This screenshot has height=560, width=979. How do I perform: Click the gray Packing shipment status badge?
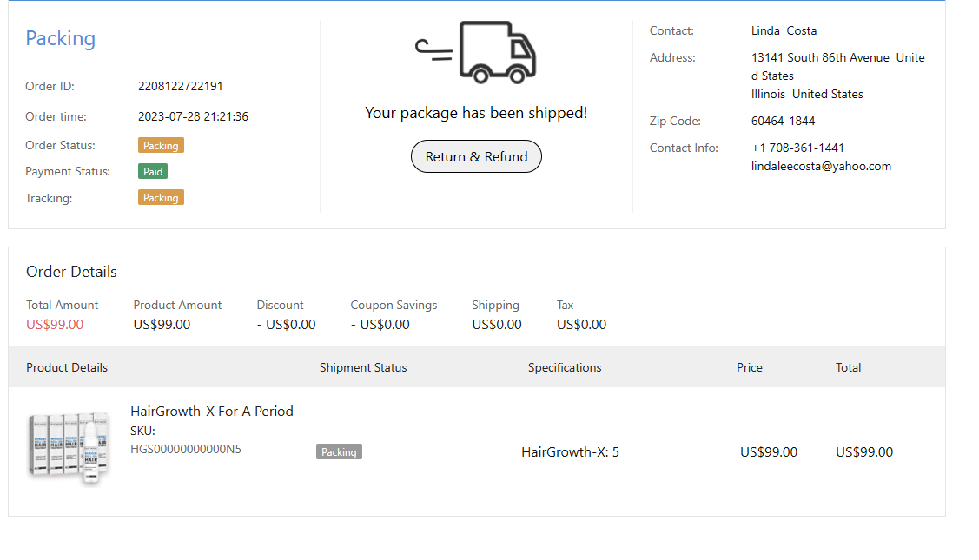click(339, 451)
